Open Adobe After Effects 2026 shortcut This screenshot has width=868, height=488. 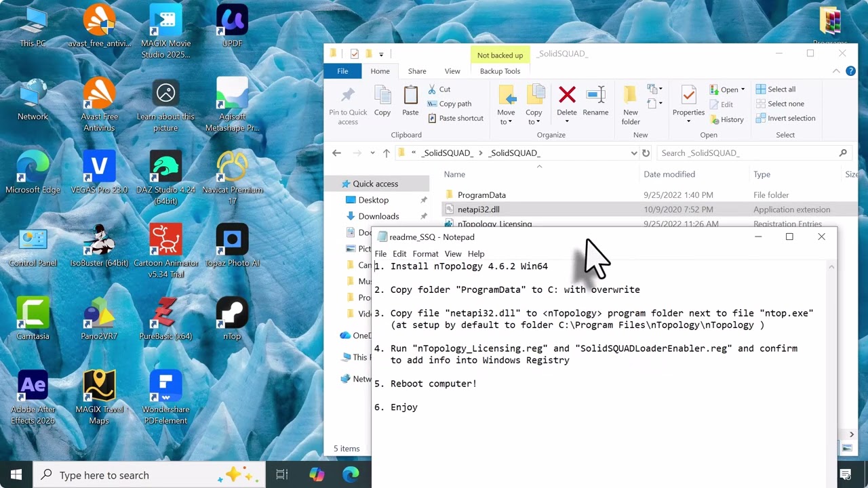click(33, 398)
